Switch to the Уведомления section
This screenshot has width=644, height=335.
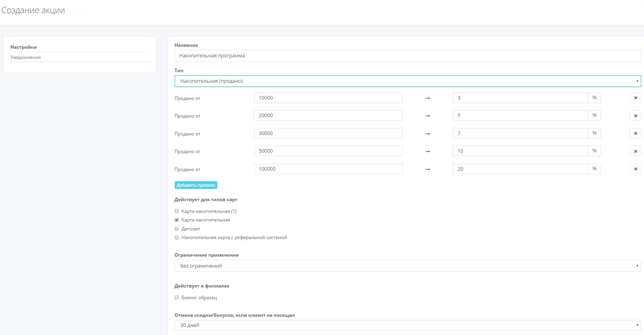pos(25,57)
